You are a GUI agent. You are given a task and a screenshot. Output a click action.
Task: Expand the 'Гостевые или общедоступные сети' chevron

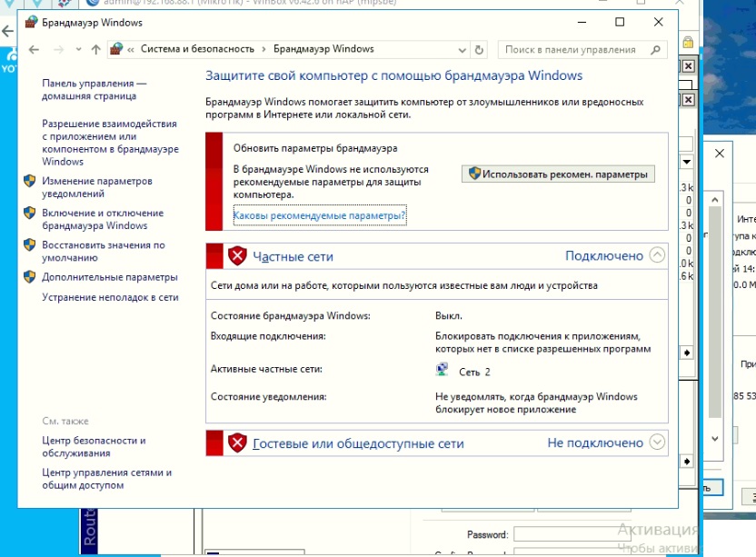657,442
